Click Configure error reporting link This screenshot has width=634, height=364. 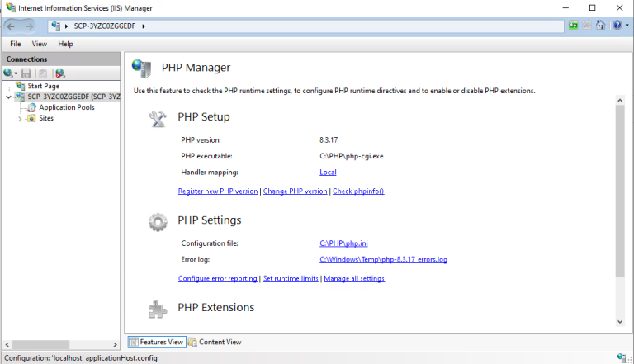tap(218, 279)
